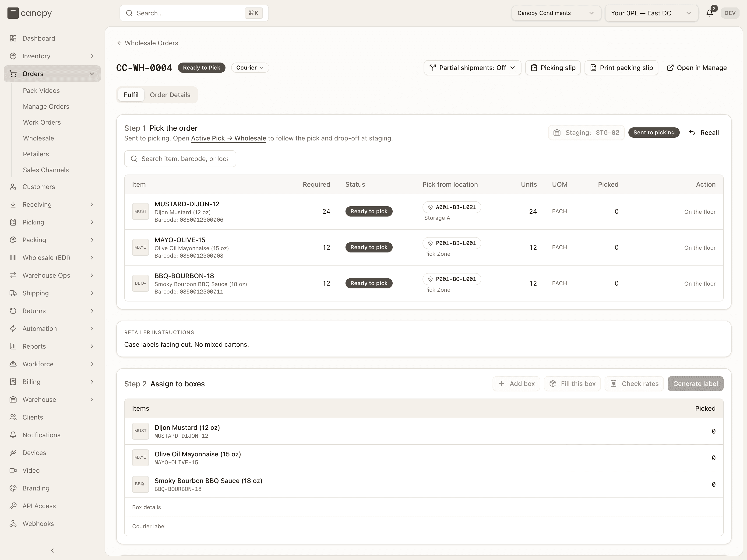The height and width of the screenshot is (560, 747).
Task: Click the Add box button
Action: click(516, 383)
